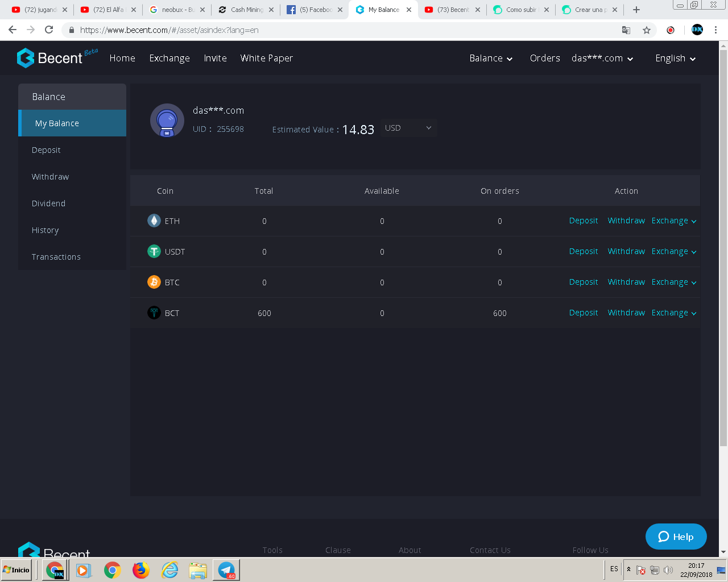Go to Home in top navigation
This screenshot has height=582, width=728.
tap(122, 58)
